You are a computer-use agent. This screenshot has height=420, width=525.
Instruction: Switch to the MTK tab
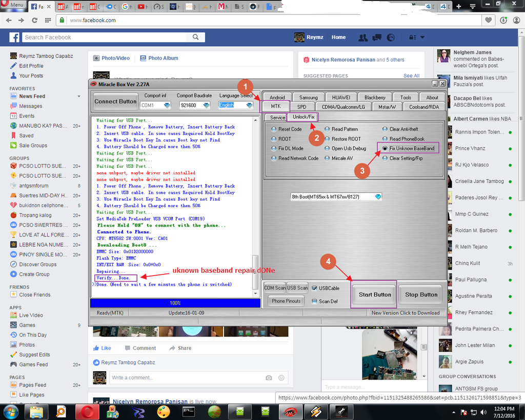pos(276,107)
